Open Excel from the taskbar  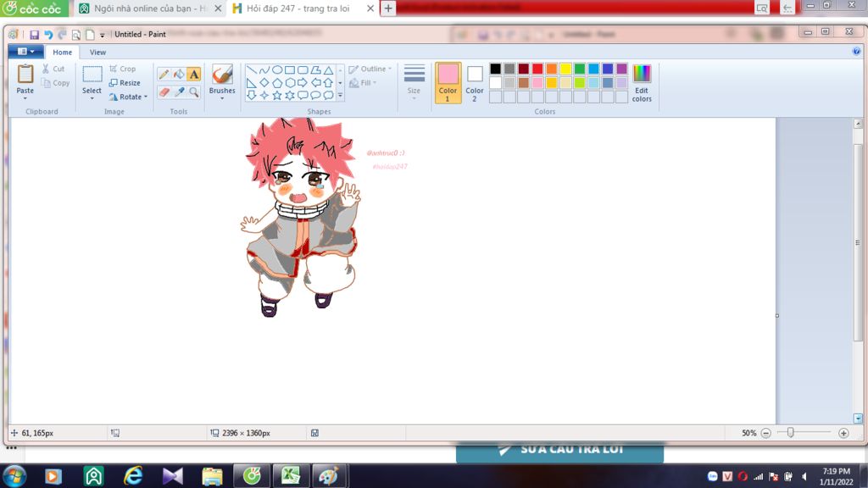(290, 476)
